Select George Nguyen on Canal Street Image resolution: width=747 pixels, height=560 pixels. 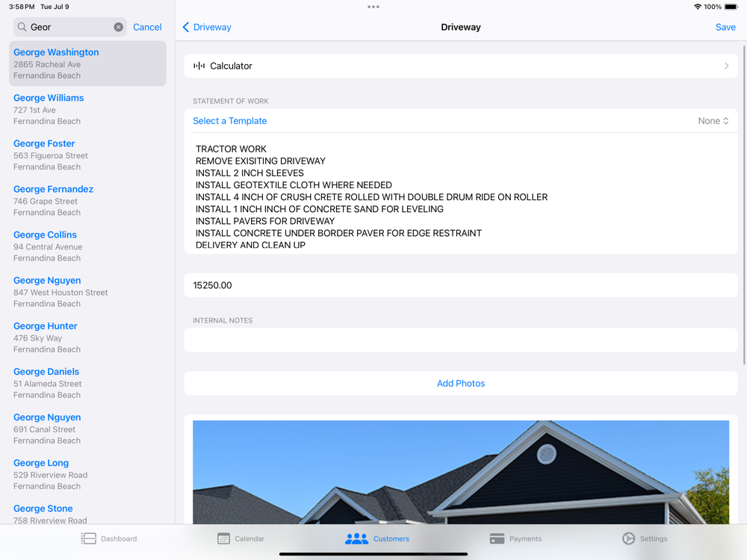click(x=87, y=429)
